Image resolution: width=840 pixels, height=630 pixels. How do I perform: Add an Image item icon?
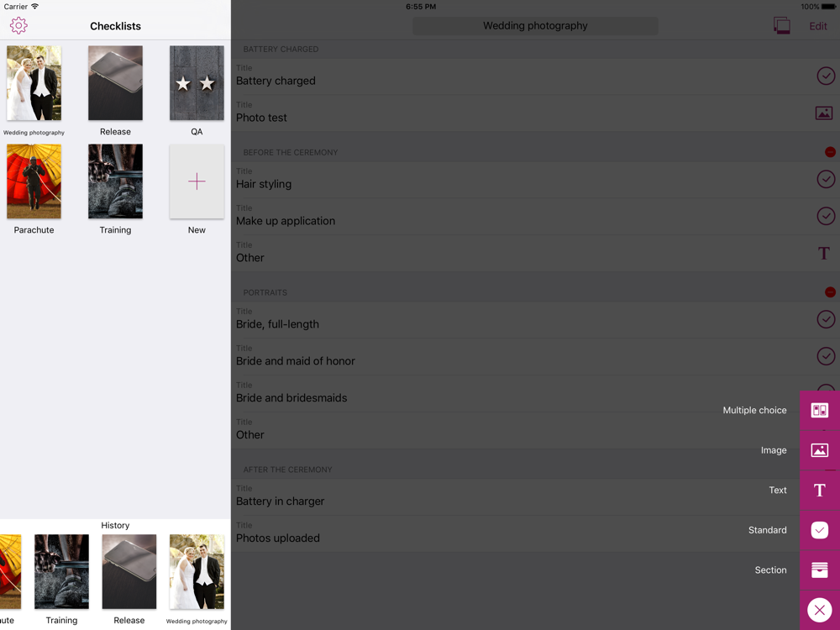(x=820, y=450)
